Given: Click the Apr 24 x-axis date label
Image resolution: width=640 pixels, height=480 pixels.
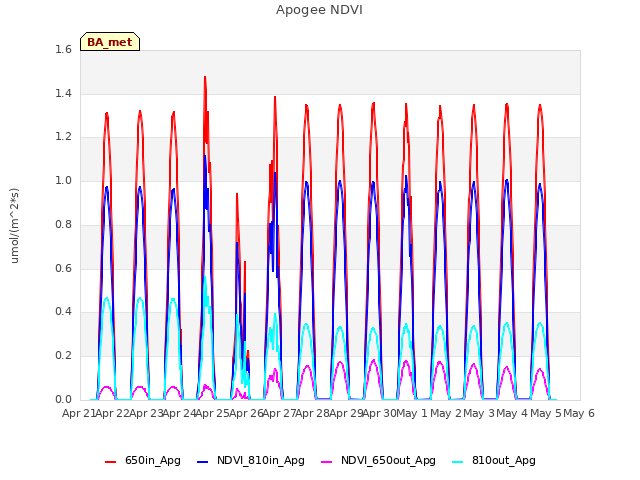Looking at the screenshot, I should 180,413.
